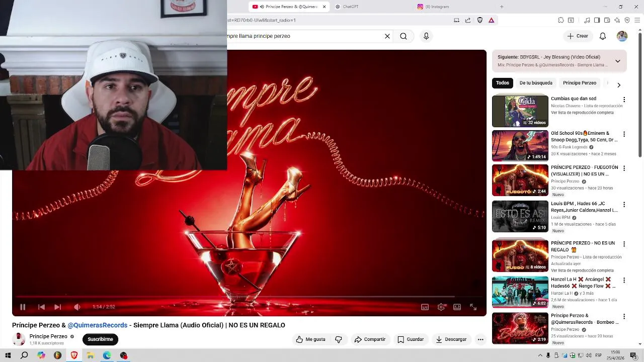Select the De tu búsqueda chip
This screenshot has width=644, height=362.
536,83
